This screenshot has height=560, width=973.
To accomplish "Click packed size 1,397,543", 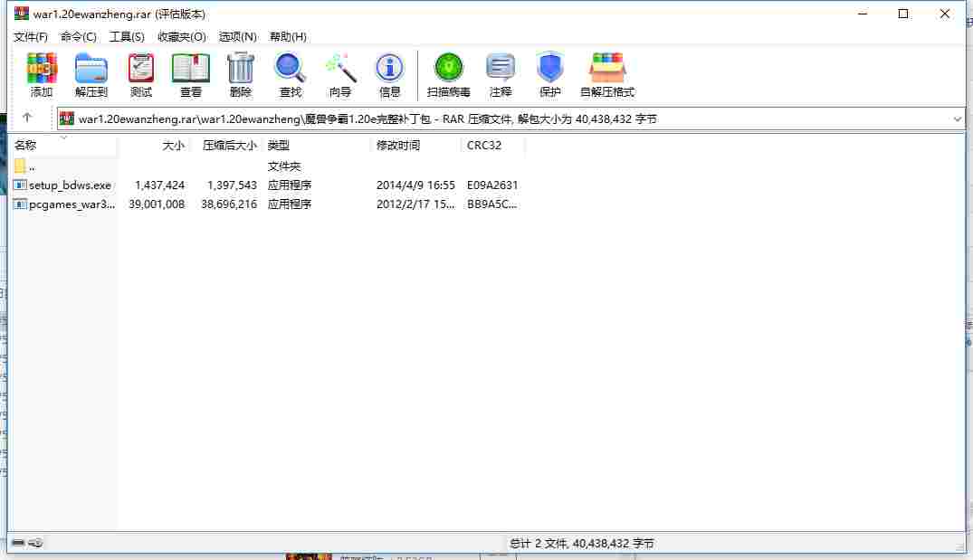I will pos(232,185).
